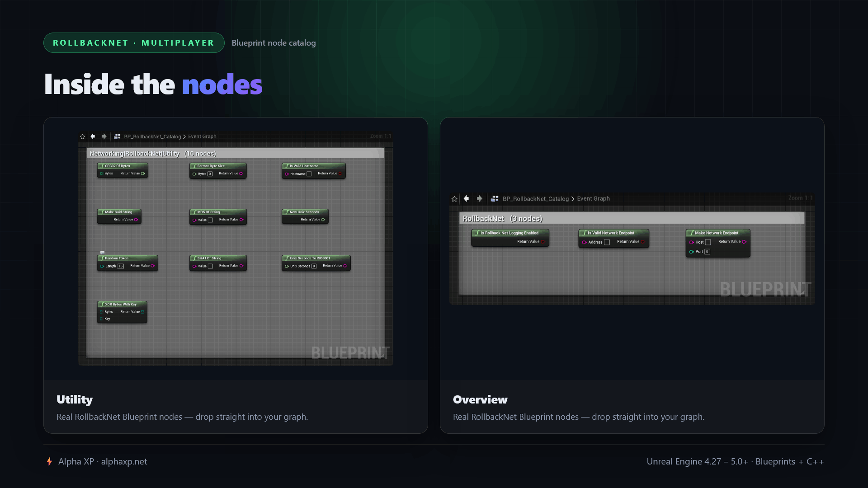Click the Return Value pin of the Is Rollback Net Logging Enabled node

coord(543,242)
